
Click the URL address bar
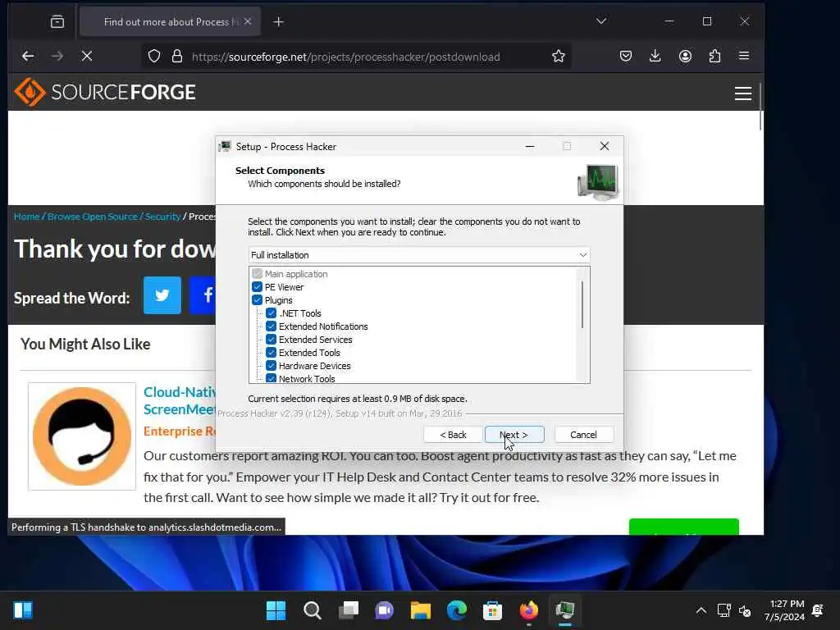tap(345, 57)
